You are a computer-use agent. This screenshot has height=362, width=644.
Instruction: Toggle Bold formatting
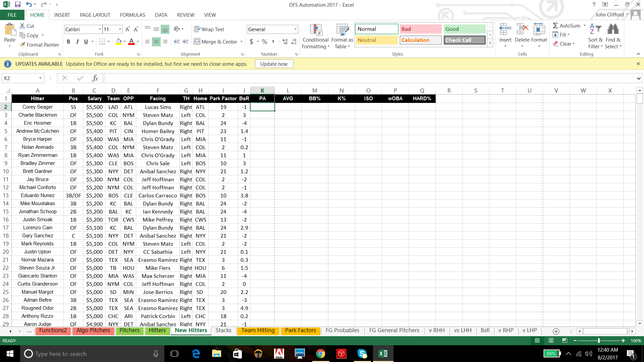pos(68,42)
